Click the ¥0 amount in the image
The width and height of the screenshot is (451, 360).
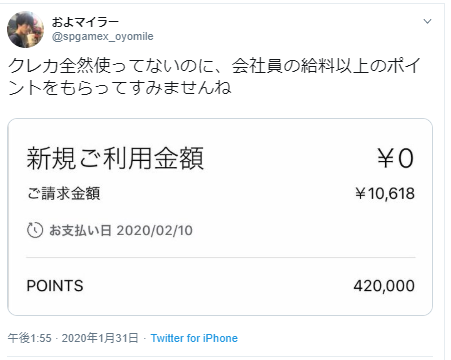[396, 158]
